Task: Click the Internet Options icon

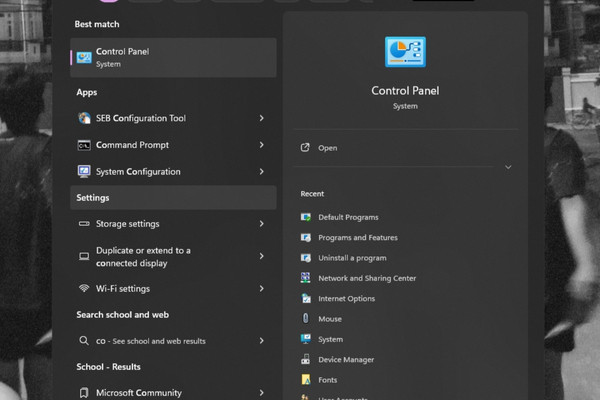Action: [x=306, y=298]
